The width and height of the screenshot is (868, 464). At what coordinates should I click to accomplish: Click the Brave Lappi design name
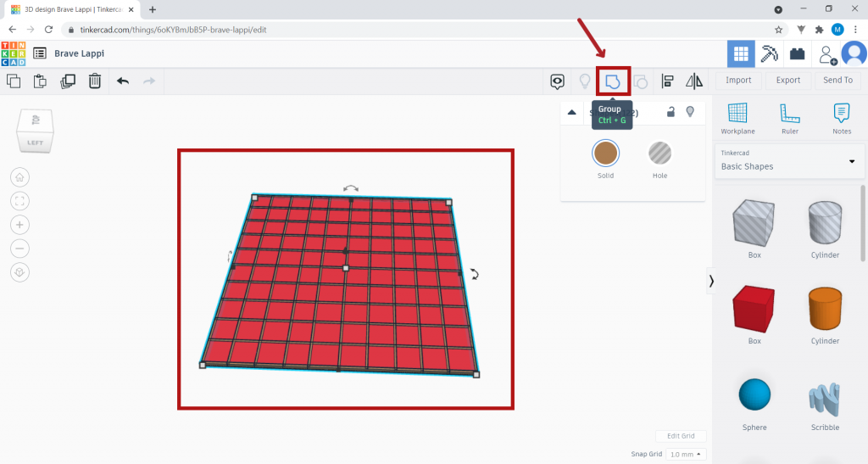(x=79, y=53)
